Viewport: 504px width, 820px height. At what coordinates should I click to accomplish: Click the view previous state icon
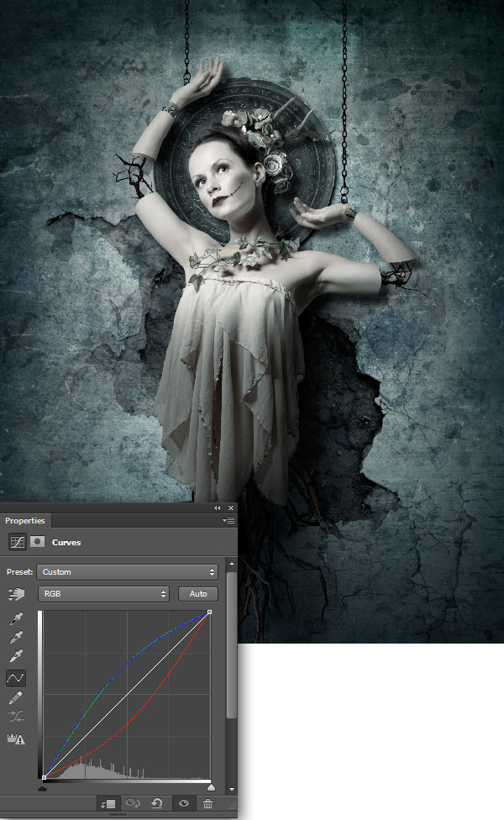pyautogui.click(x=133, y=803)
